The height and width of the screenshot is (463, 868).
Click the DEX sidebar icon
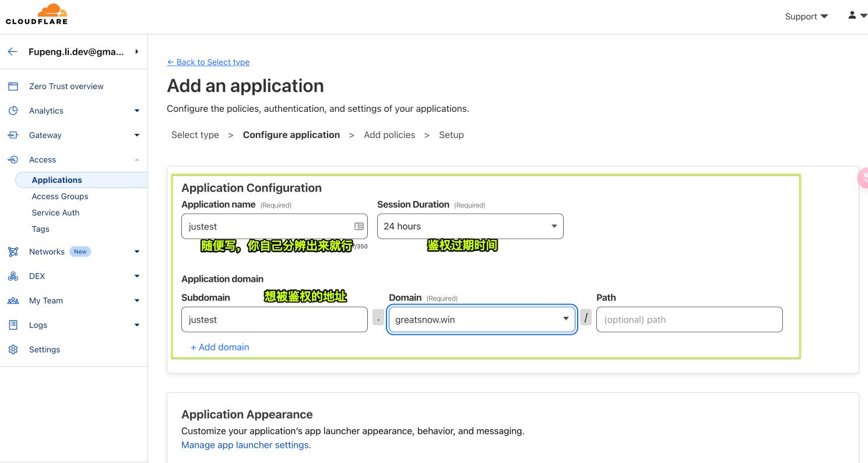13,276
